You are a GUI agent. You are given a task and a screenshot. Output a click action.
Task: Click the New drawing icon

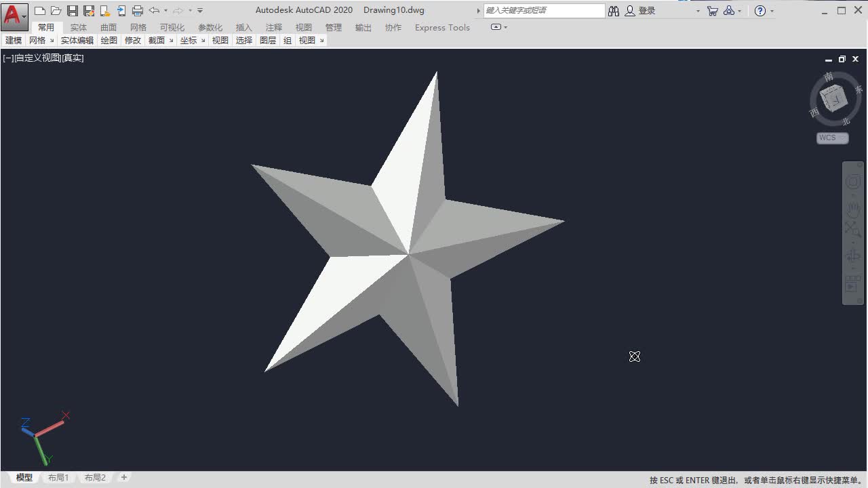[40, 11]
